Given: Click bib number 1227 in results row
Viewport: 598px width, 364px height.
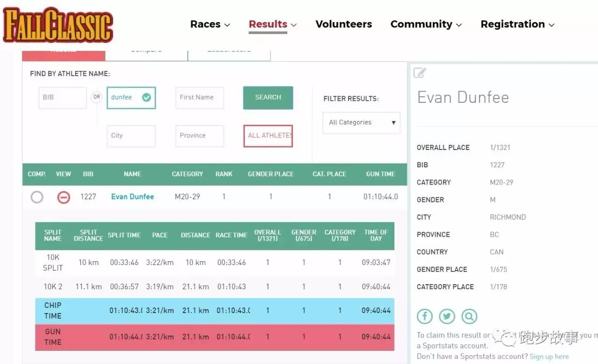Looking at the screenshot, I should coord(88,197).
